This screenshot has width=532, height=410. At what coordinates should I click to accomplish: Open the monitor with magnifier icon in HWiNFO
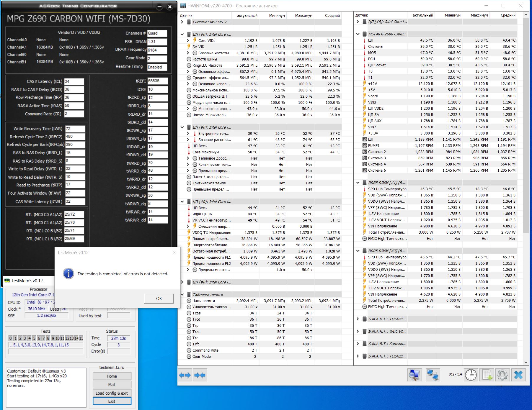click(x=414, y=375)
